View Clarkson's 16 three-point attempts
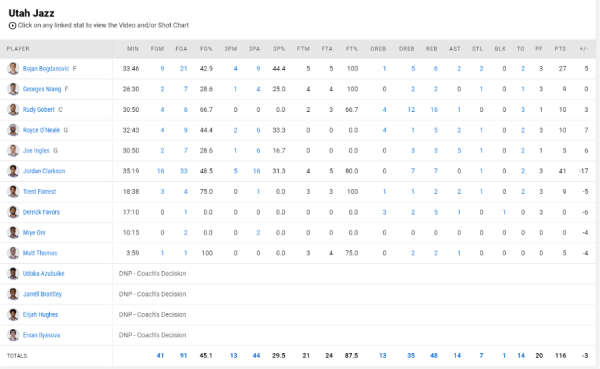Image resolution: width=600 pixels, height=369 pixels. point(256,171)
